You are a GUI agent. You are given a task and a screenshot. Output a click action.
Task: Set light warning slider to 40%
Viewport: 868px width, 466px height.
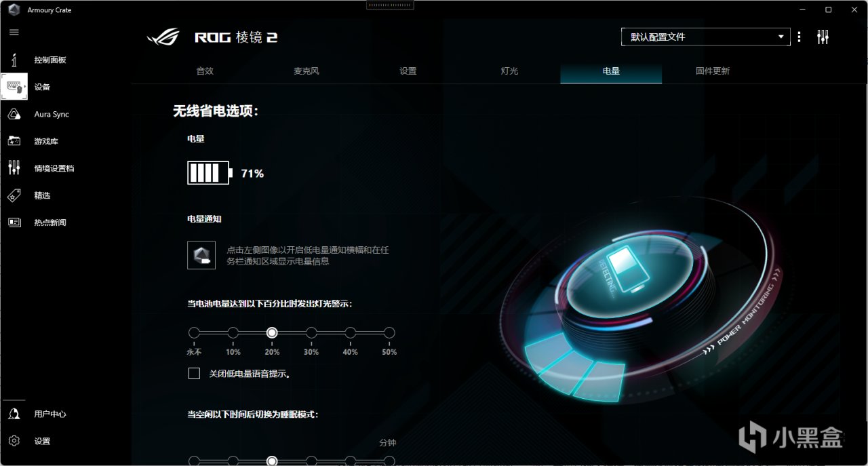(x=351, y=332)
